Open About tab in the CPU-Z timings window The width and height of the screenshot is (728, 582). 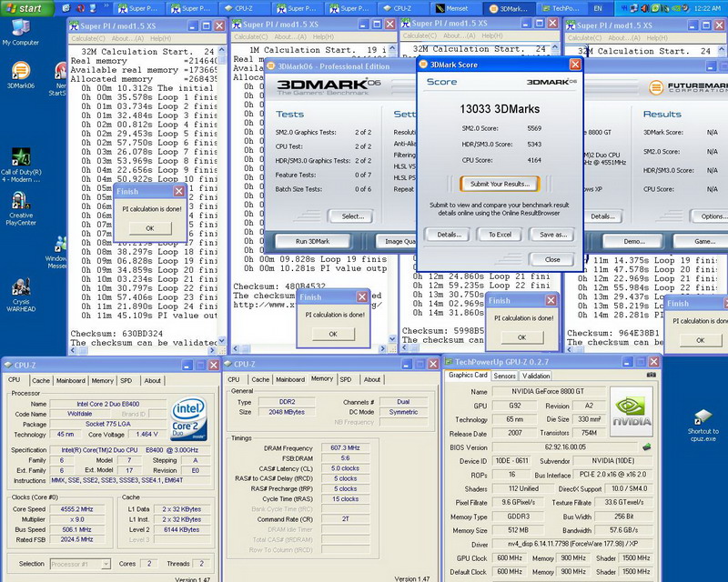click(x=372, y=379)
